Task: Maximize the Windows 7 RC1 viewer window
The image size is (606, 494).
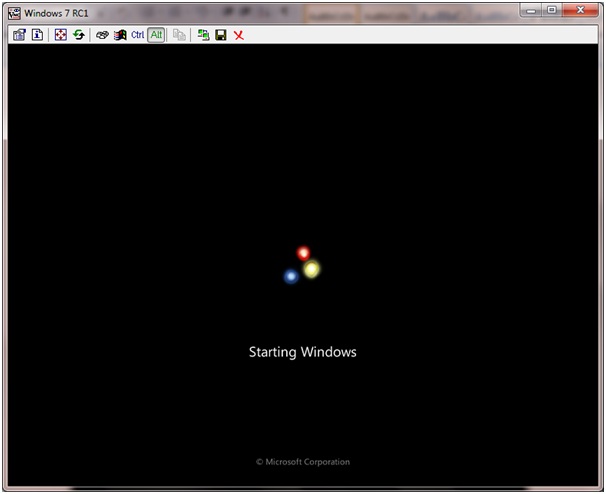Action: (552, 10)
